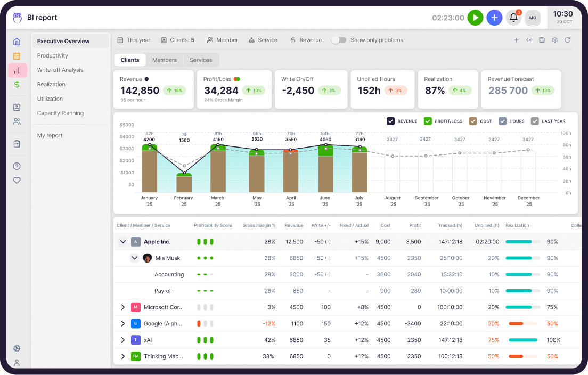
Task: Uncheck the Last Year legend checkbox
Action: pyautogui.click(x=535, y=121)
